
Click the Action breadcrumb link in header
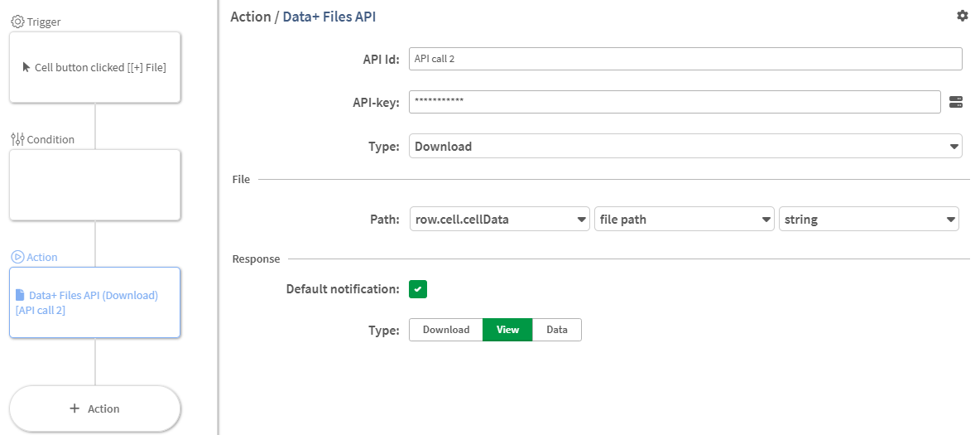[250, 17]
